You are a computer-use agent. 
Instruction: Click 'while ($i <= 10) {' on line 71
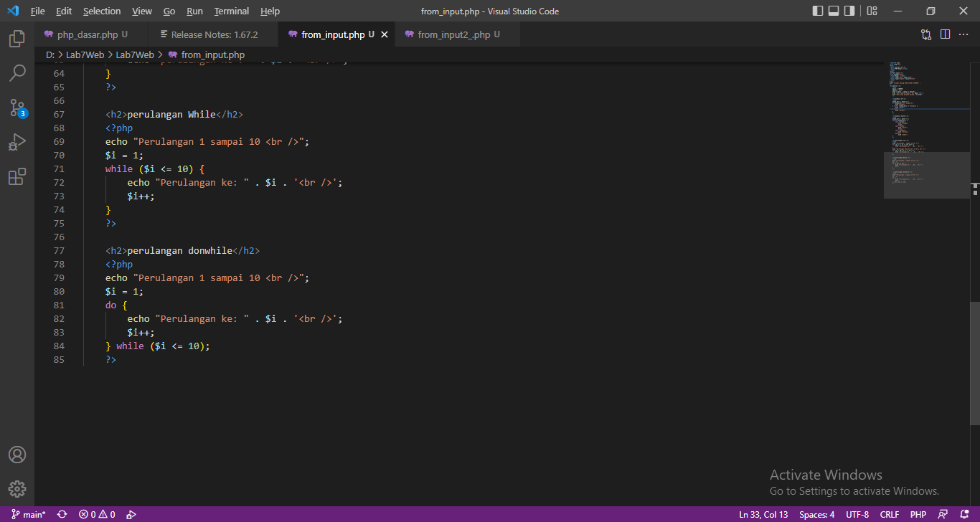(x=155, y=169)
